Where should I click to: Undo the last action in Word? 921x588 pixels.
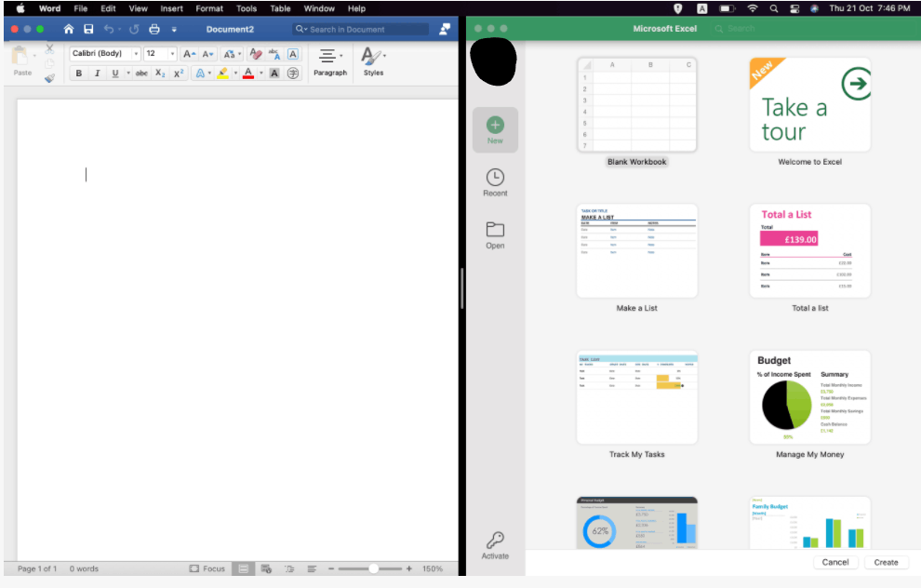(109, 29)
